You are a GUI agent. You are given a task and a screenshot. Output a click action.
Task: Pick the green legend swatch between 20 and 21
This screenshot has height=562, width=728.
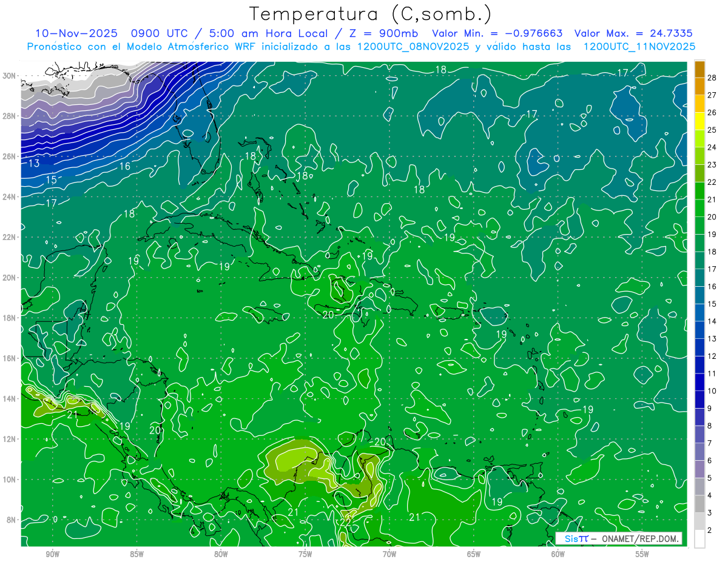(699, 208)
